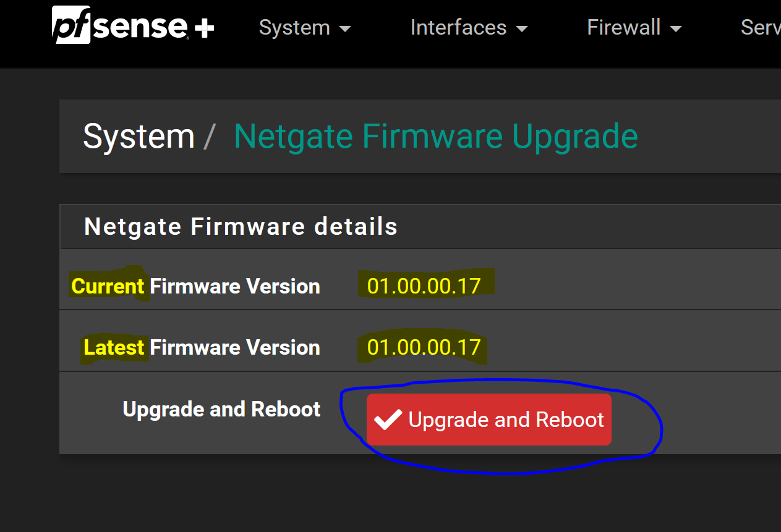This screenshot has width=781, height=532.
Task: Click the checkmark icon inside the red button
Action: pos(388,420)
